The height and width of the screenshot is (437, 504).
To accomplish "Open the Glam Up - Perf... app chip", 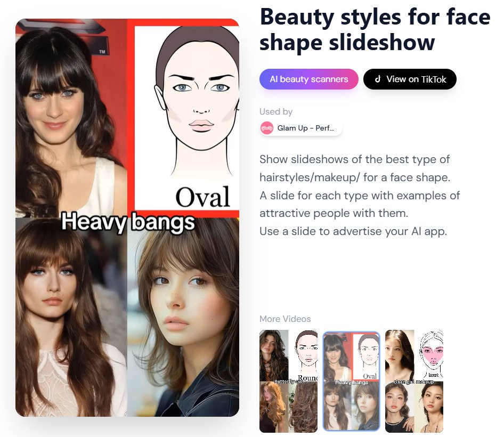I will [x=301, y=128].
